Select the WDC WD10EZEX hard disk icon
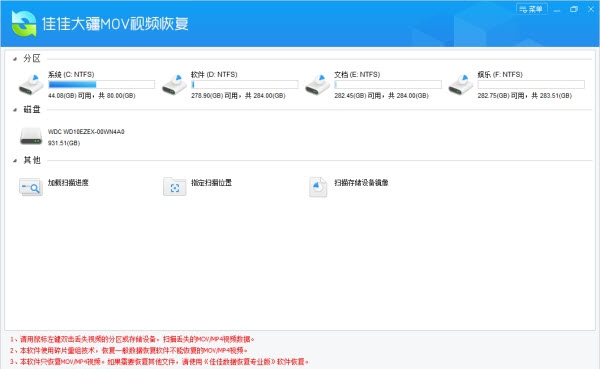Viewport: 600px width, 369px height. [31, 136]
